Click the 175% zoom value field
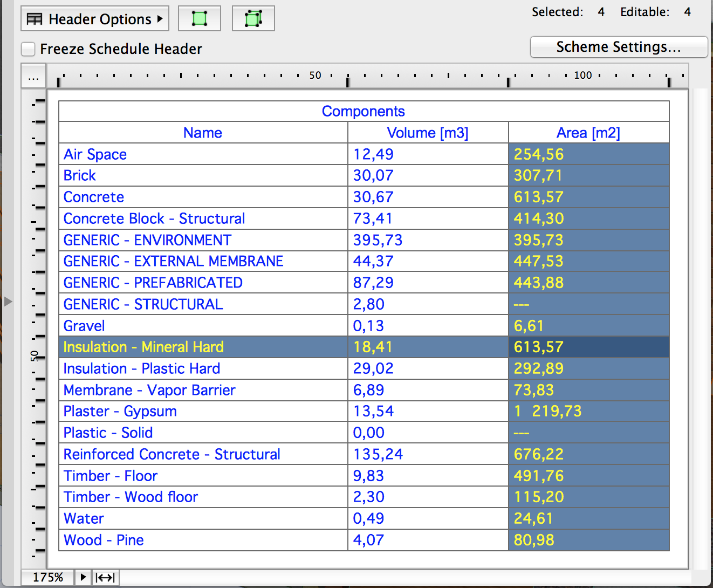This screenshot has width=713, height=588. (x=47, y=577)
